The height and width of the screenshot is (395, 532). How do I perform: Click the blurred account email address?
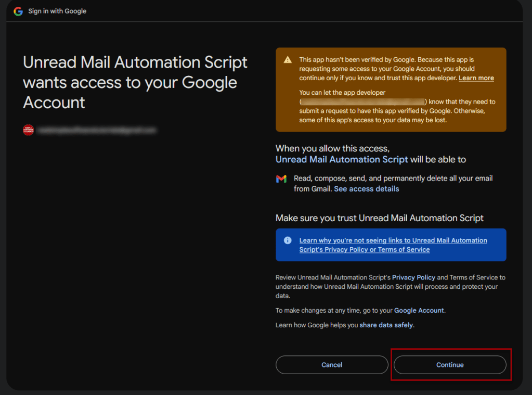(x=96, y=130)
